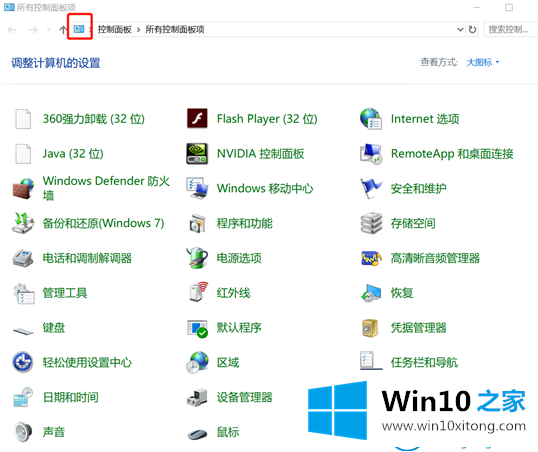
Task: Open the 大图标 view mode dropdown
Action: pyautogui.click(x=483, y=62)
